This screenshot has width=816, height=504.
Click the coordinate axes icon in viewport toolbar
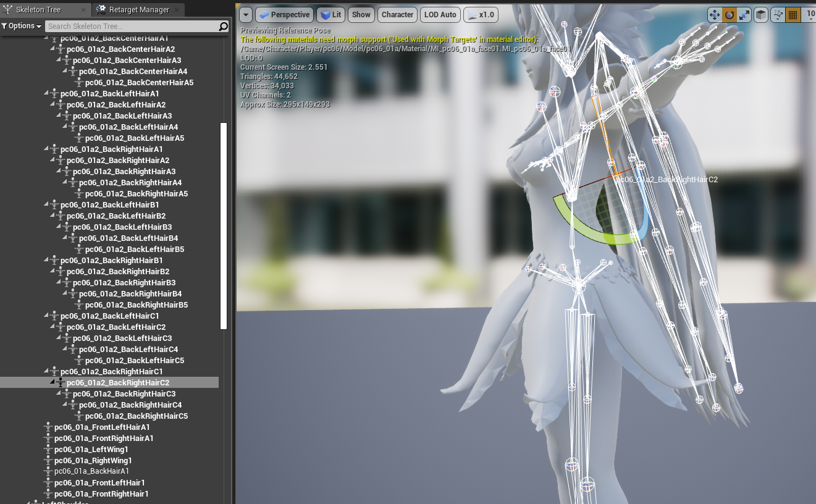point(778,15)
